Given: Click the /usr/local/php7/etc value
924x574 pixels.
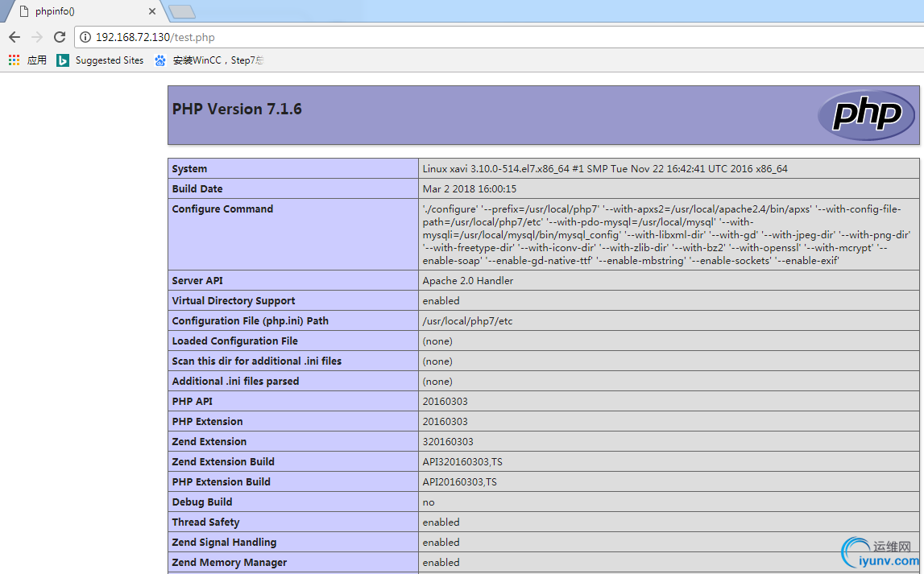Looking at the screenshot, I should click(467, 321).
